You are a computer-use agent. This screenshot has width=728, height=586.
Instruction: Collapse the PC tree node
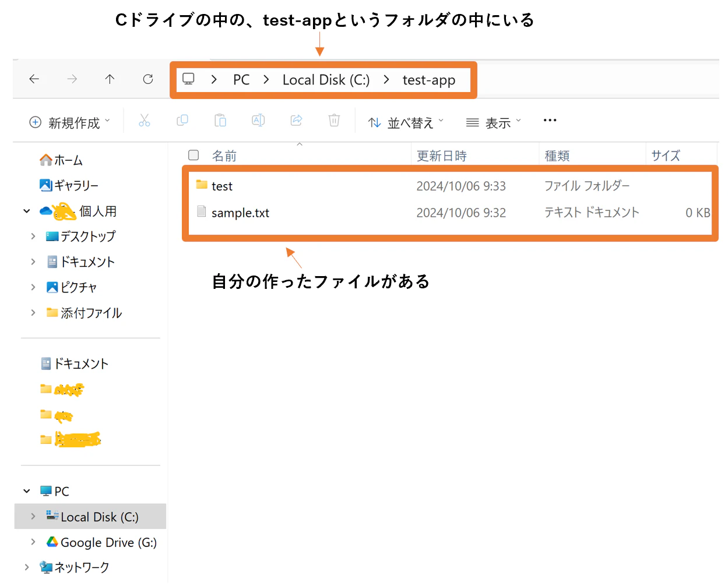[27, 491]
